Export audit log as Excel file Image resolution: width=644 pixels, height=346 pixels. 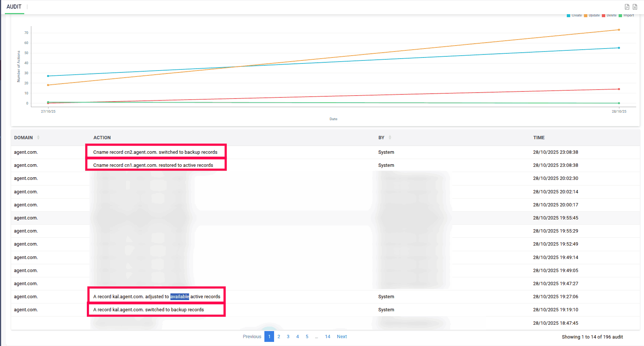click(x=635, y=7)
